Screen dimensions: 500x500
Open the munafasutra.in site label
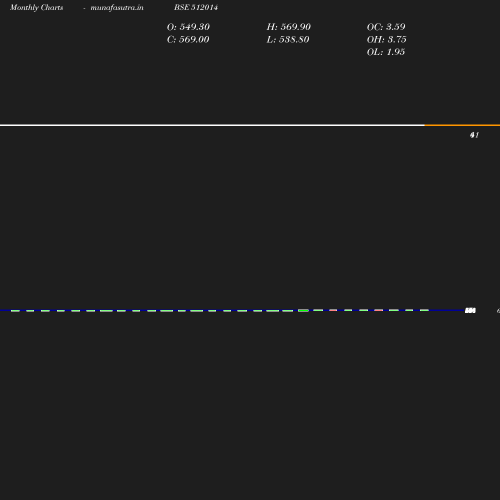pos(117,8)
